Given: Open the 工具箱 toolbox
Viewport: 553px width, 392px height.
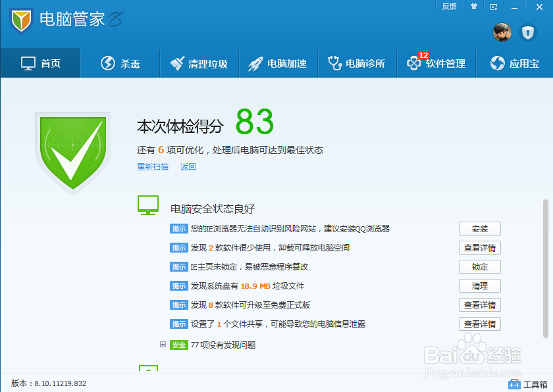Looking at the screenshot, I should click(x=527, y=384).
